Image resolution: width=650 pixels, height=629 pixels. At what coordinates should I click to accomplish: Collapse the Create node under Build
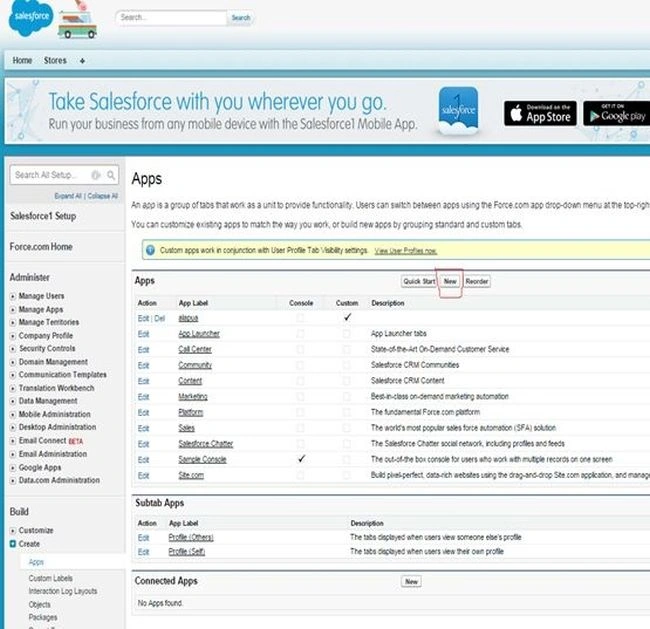[13, 544]
